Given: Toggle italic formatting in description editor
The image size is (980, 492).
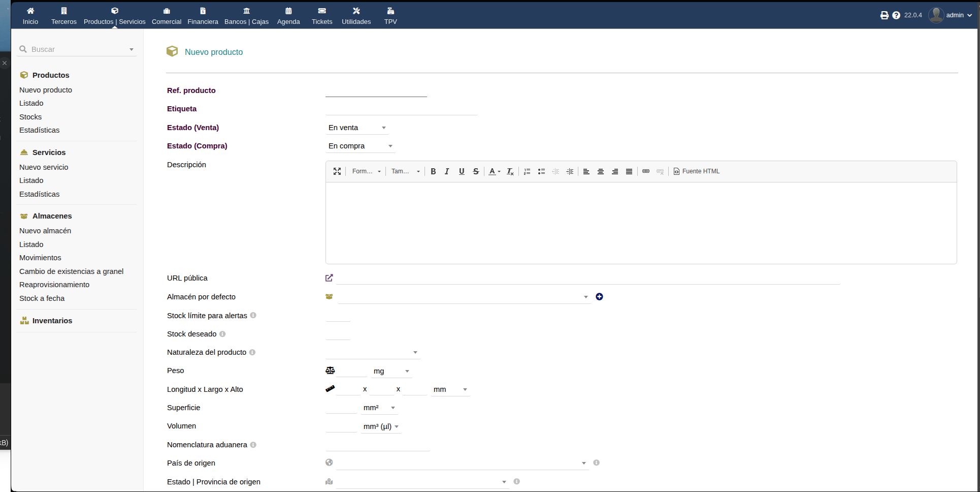Looking at the screenshot, I should pyautogui.click(x=447, y=171).
